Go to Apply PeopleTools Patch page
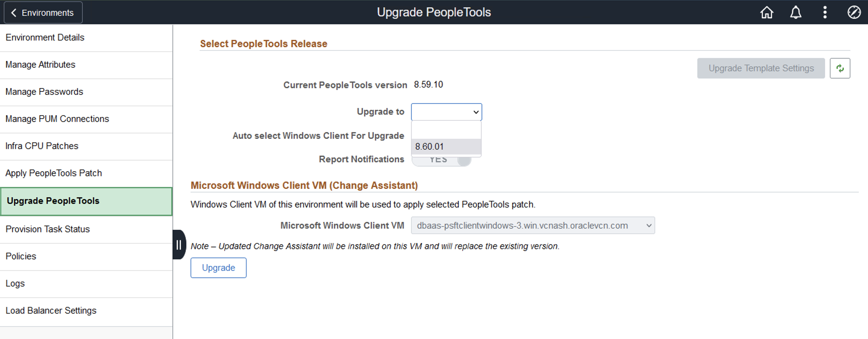The image size is (868, 339). pyautogui.click(x=54, y=173)
